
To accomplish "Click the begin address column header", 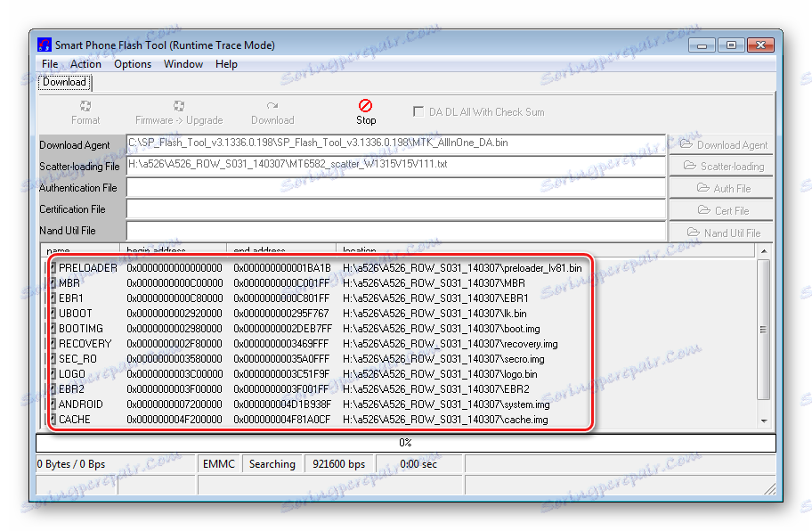I will [173, 250].
